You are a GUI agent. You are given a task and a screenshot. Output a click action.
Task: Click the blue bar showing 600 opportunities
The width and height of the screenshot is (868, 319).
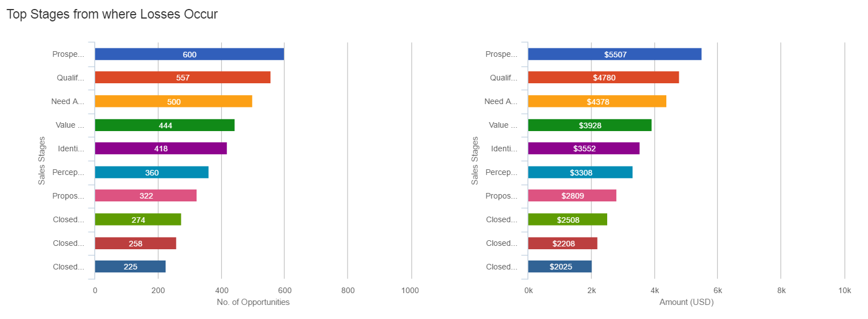click(x=189, y=55)
